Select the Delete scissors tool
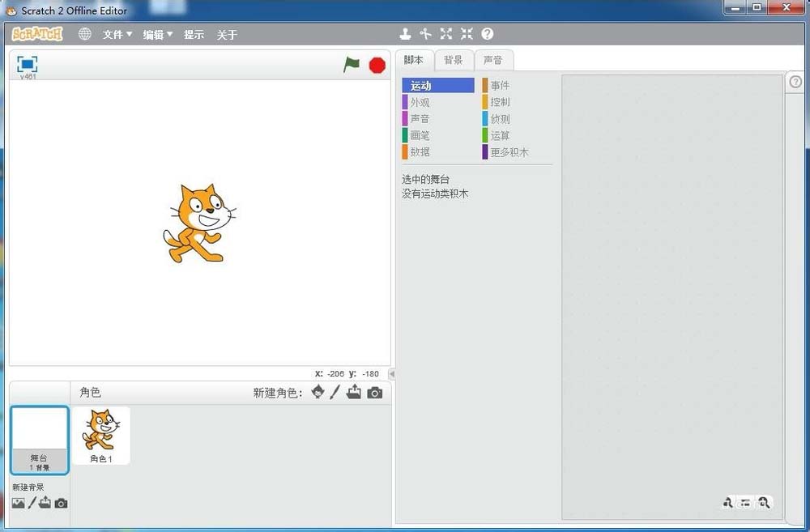The width and height of the screenshot is (810, 532). click(x=426, y=34)
